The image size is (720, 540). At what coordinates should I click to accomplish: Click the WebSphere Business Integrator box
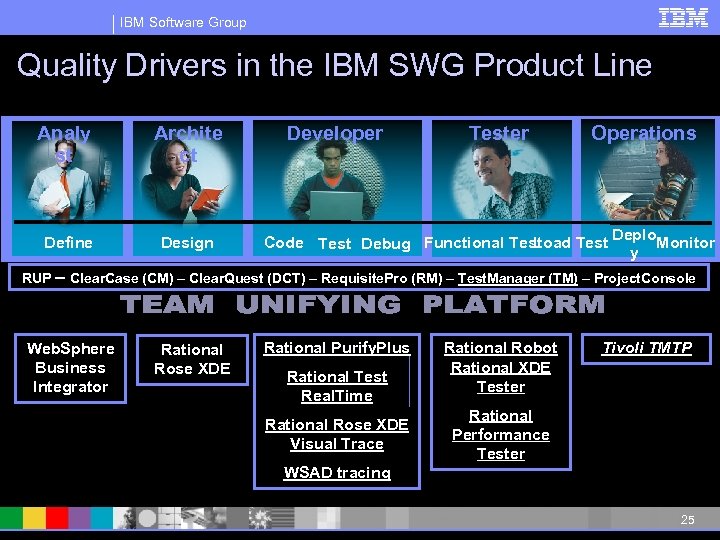click(x=70, y=368)
